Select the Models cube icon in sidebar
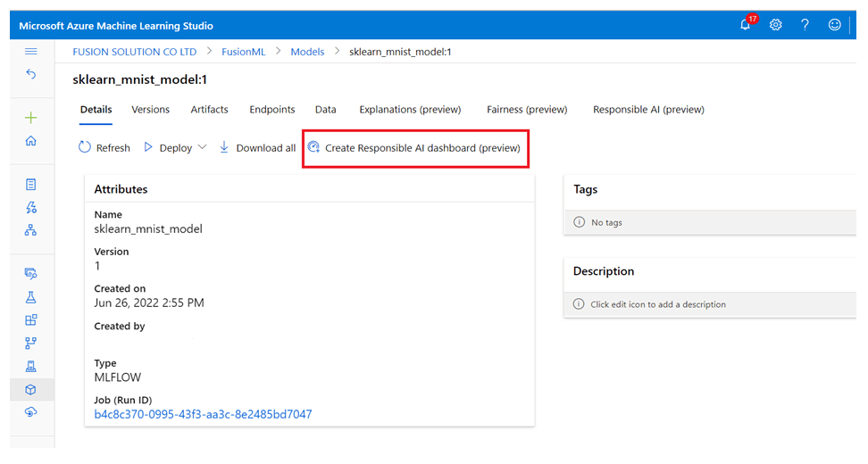This screenshot has width=868, height=464. [31, 389]
